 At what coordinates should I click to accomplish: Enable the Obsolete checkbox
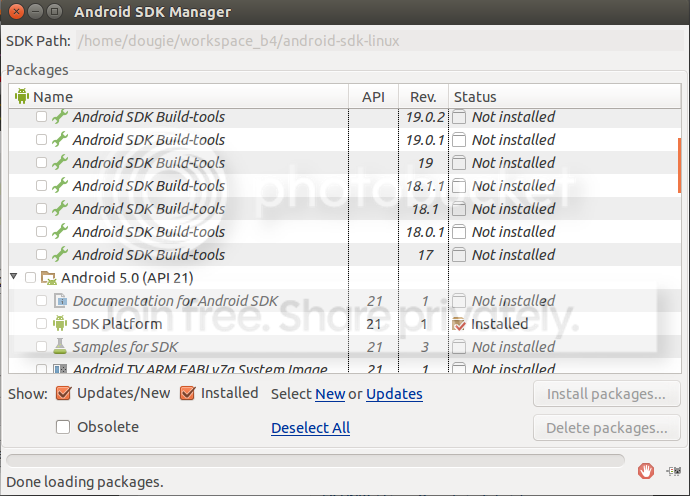(63, 427)
